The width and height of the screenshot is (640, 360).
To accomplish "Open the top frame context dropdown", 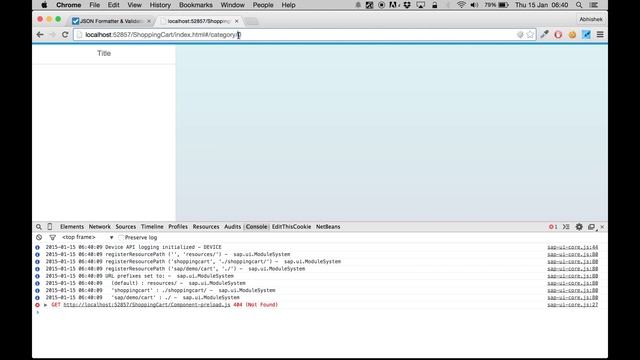I will pos(87,237).
